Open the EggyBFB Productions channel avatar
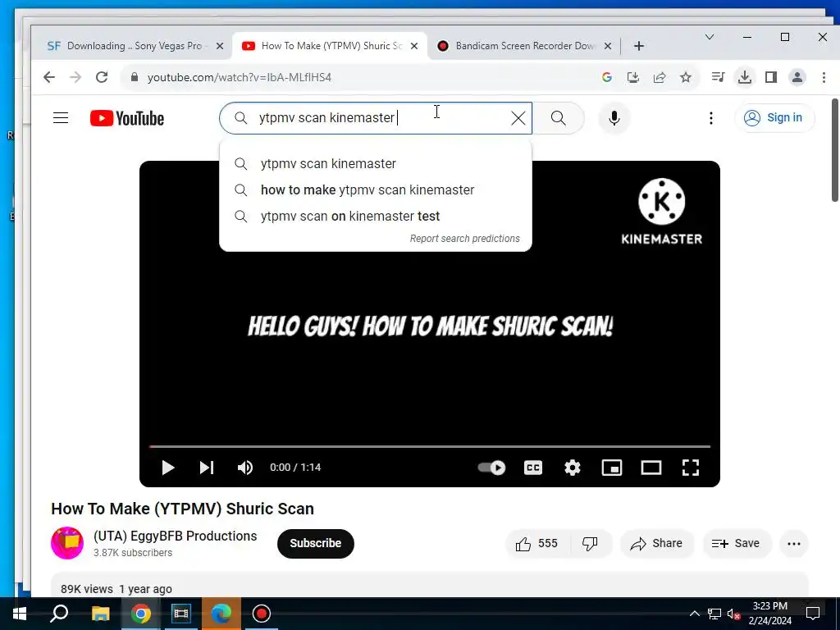 67,543
